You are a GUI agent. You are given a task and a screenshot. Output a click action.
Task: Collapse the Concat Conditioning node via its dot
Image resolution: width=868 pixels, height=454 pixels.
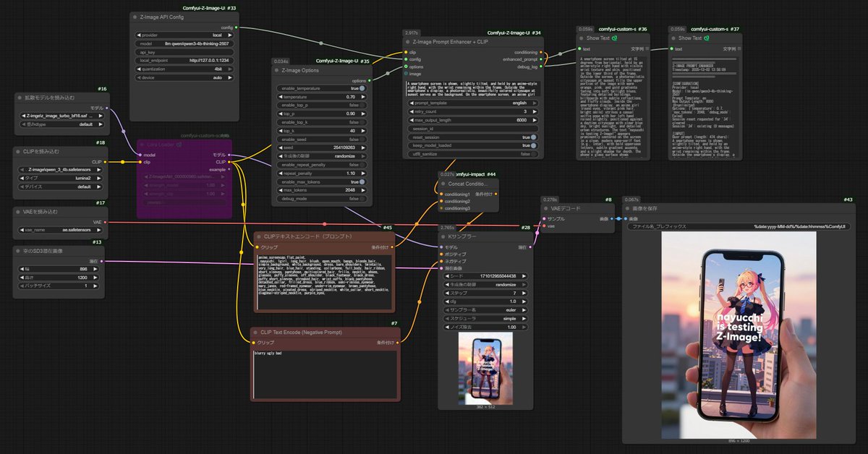(x=444, y=184)
